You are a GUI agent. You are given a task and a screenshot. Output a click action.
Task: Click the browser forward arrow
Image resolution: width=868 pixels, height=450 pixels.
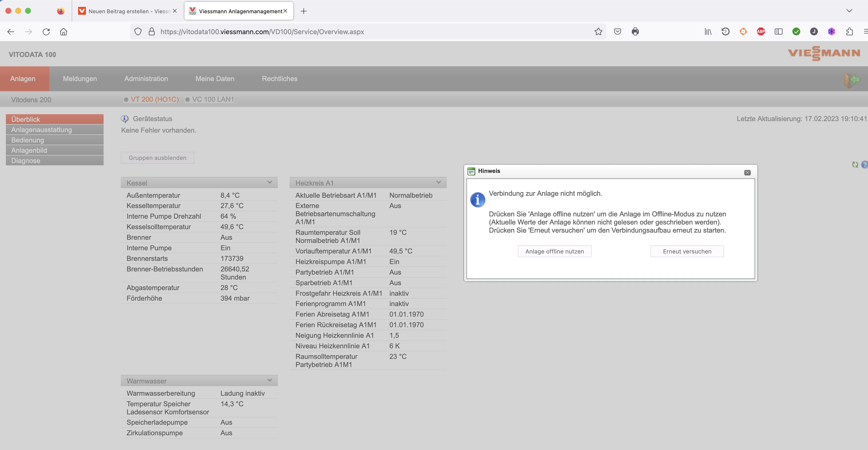[x=29, y=32]
